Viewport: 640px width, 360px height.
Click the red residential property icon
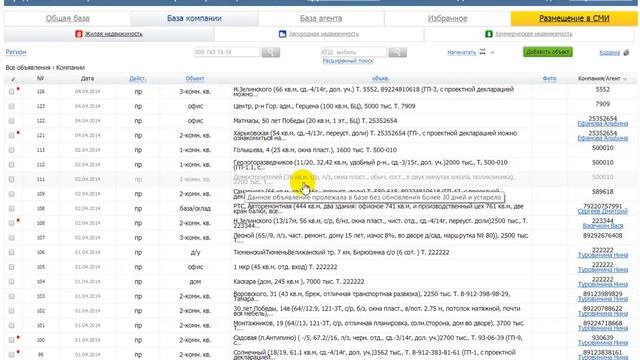79,34
